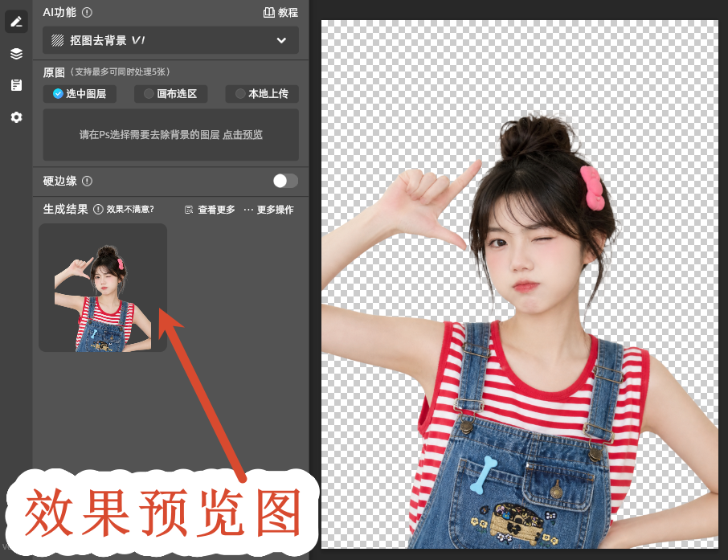Click the info icon next to AI功能

[87, 13]
